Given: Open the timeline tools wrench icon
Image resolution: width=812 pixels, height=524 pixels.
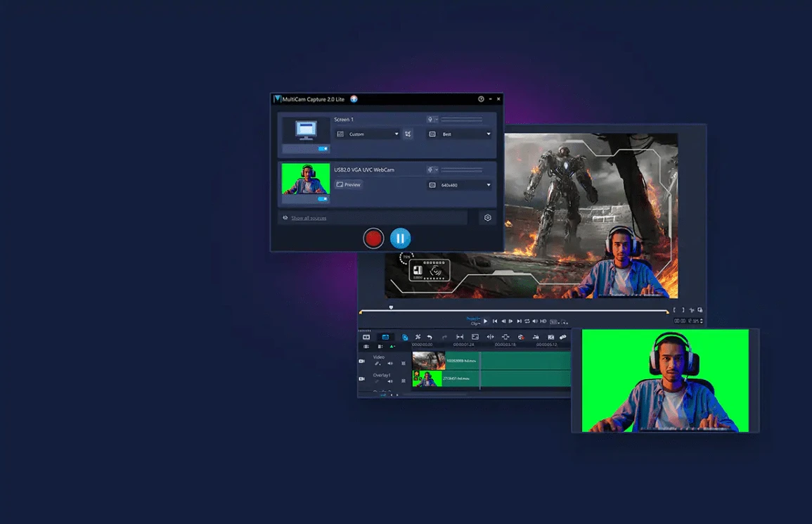Looking at the screenshot, I should tap(418, 338).
